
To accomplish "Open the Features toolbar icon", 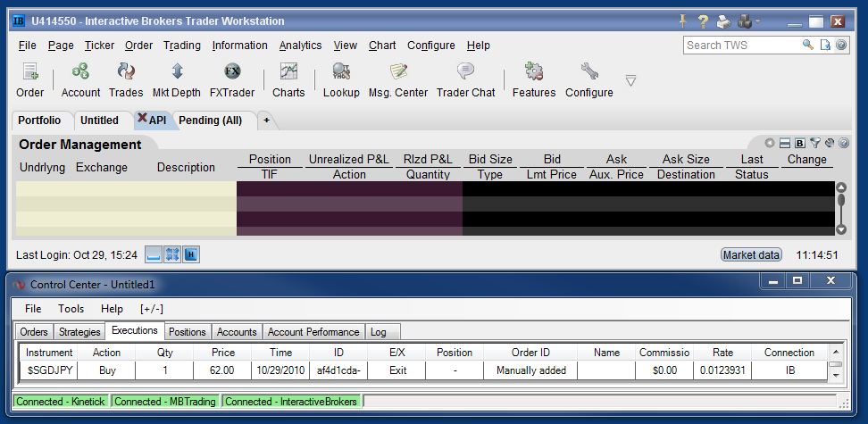I will pos(534,80).
